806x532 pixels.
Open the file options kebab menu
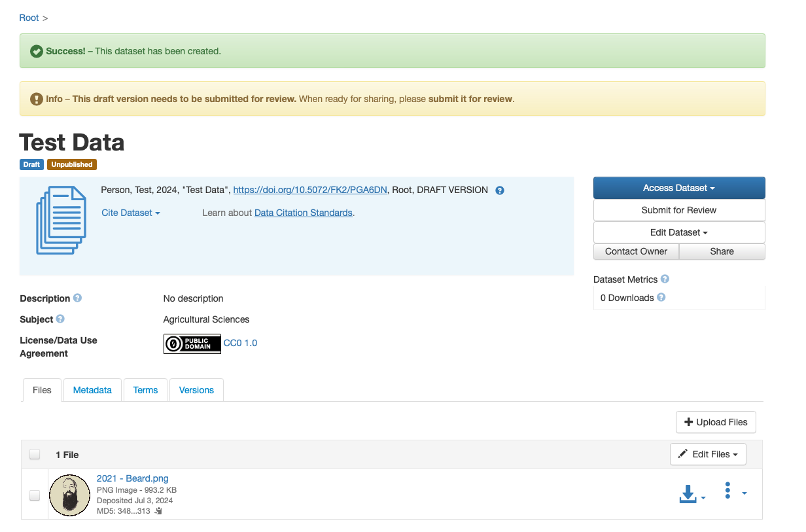tap(727, 491)
